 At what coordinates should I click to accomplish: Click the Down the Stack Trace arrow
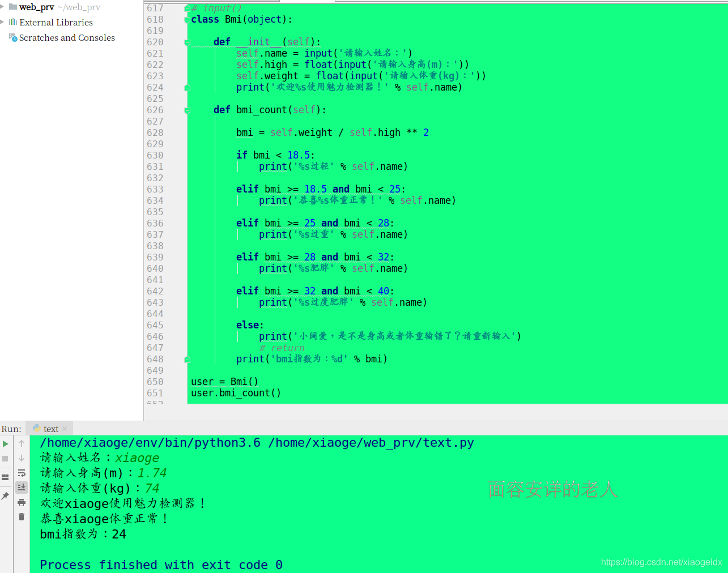[x=22, y=458]
